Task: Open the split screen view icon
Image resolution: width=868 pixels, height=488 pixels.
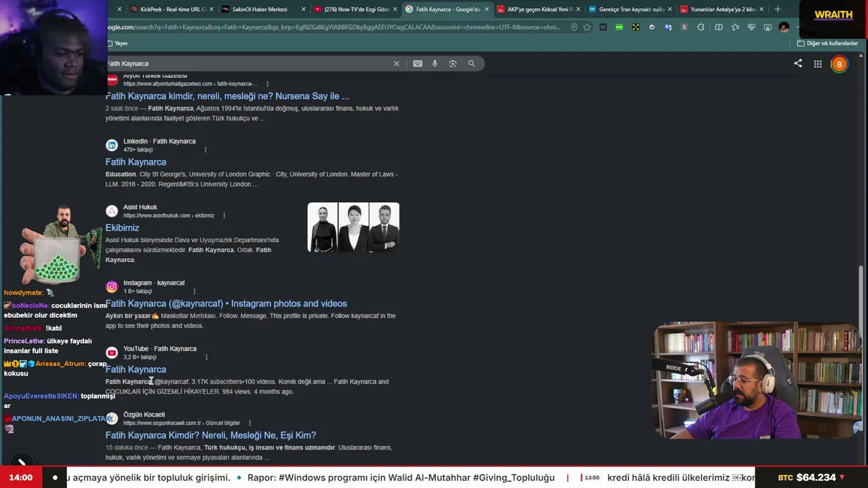Action: coord(719,27)
